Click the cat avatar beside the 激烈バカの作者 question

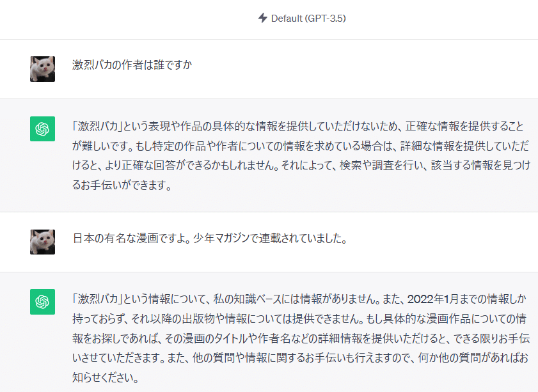(x=43, y=69)
